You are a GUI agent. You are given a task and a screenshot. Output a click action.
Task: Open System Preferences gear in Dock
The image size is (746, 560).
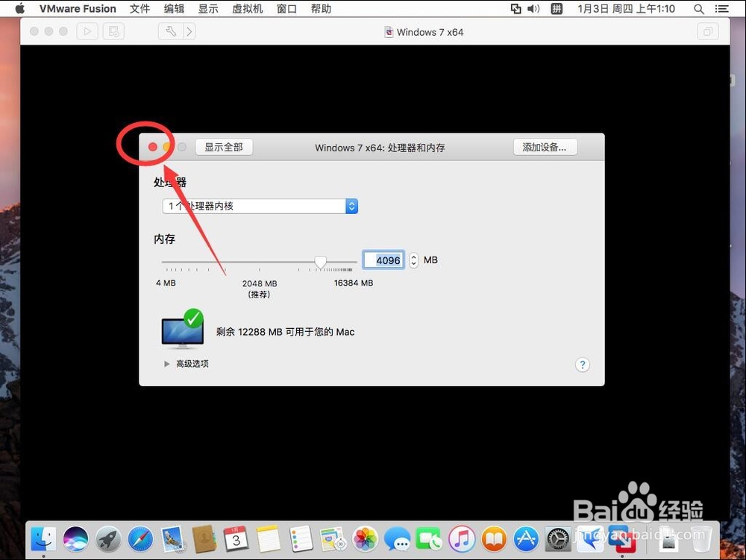[x=557, y=539]
